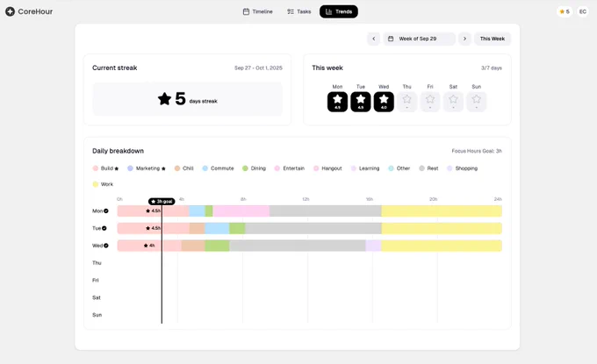Click Tuesday's green Dining bar segment
597x364 pixels.
(237, 229)
